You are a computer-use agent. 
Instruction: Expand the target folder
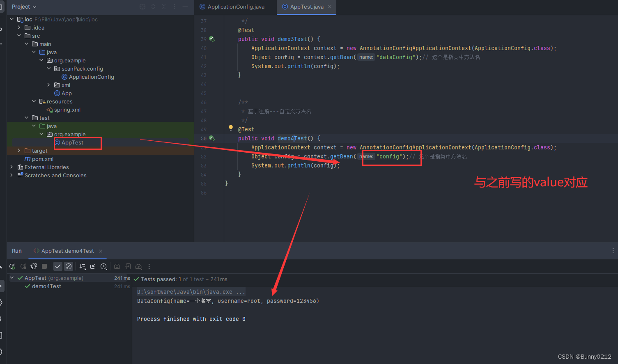[19, 151]
